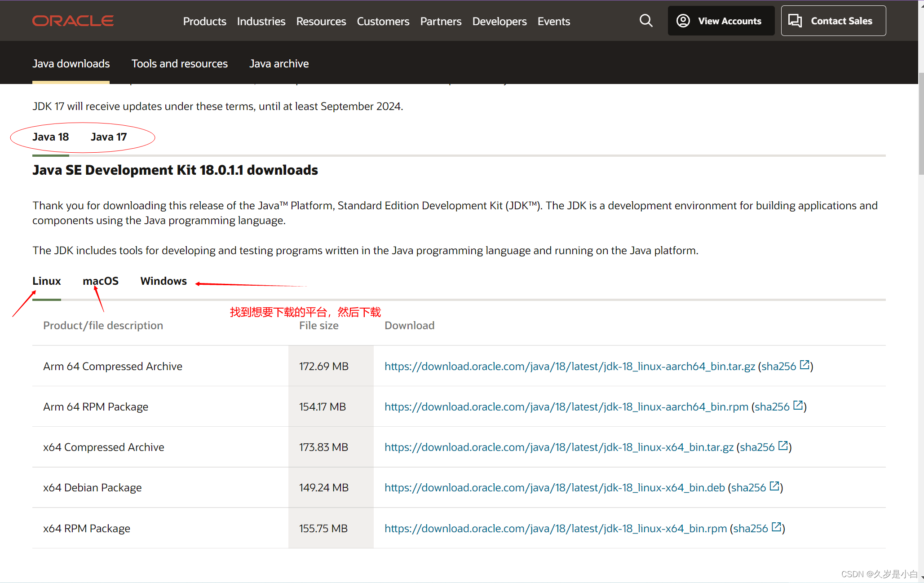Click the 172.69 MB file size cell
Screen dimensions: 924x583
point(331,366)
